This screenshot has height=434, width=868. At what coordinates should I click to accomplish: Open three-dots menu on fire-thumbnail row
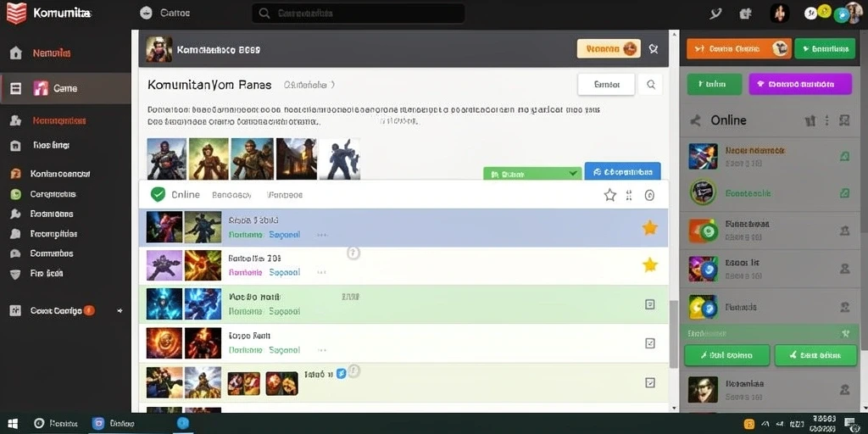click(x=321, y=350)
